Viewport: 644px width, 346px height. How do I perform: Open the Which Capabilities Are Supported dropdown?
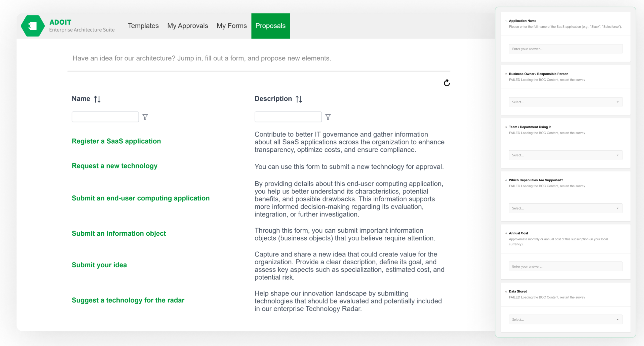pyautogui.click(x=566, y=208)
